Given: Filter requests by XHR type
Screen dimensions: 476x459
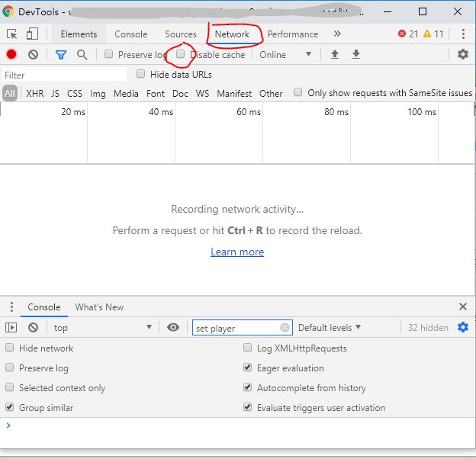Looking at the screenshot, I should click(35, 93).
